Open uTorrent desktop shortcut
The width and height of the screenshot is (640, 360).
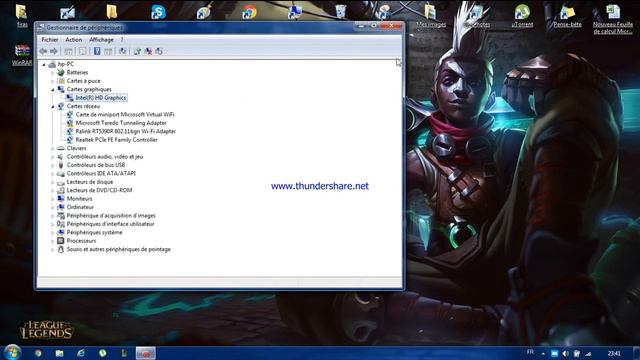click(522, 16)
